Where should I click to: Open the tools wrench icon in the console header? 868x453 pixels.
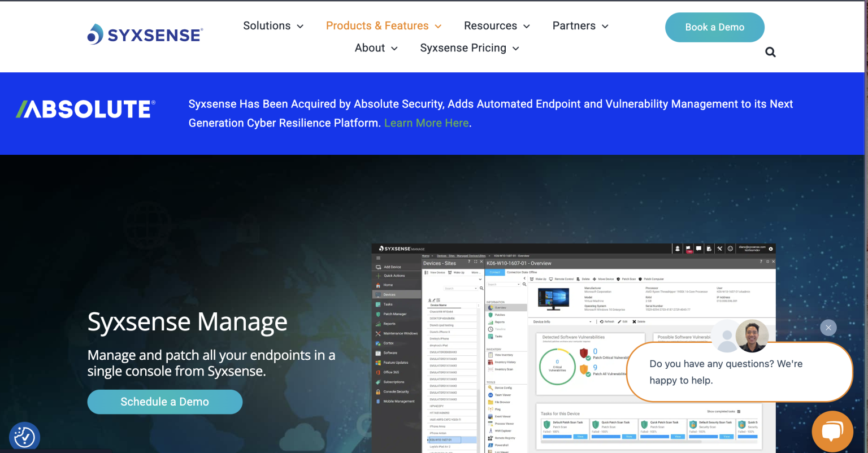coord(719,249)
